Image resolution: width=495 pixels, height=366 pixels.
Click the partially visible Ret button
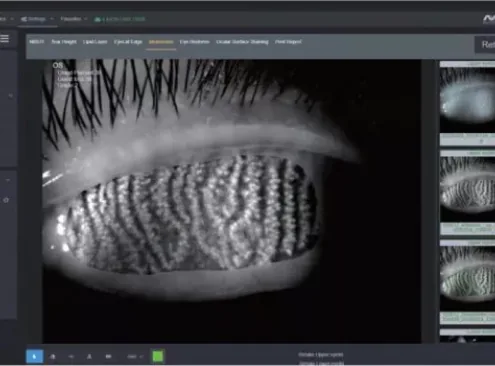pyautogui.click(x=485, y=44)
